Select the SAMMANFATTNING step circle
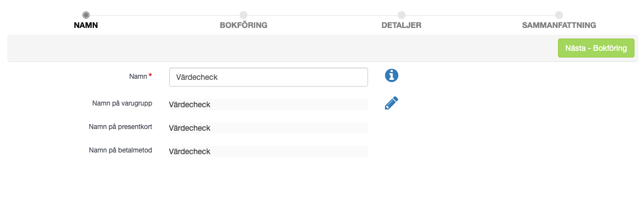 tap(559, 15)
